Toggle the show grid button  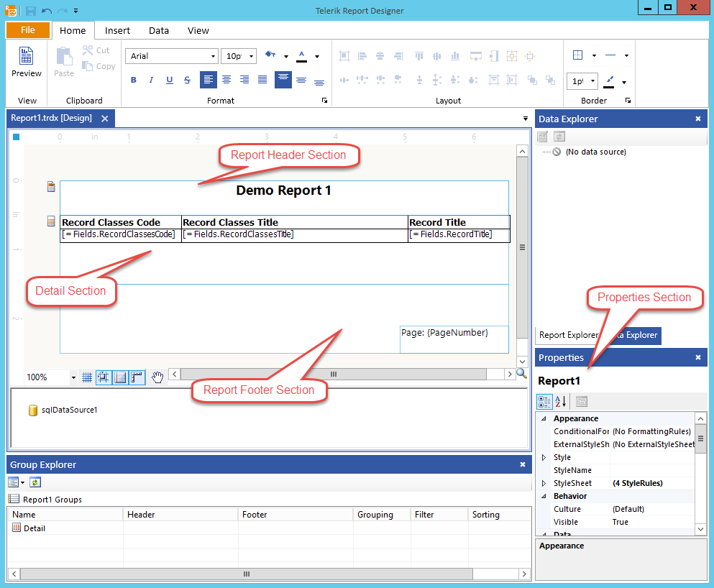point(87,377)
